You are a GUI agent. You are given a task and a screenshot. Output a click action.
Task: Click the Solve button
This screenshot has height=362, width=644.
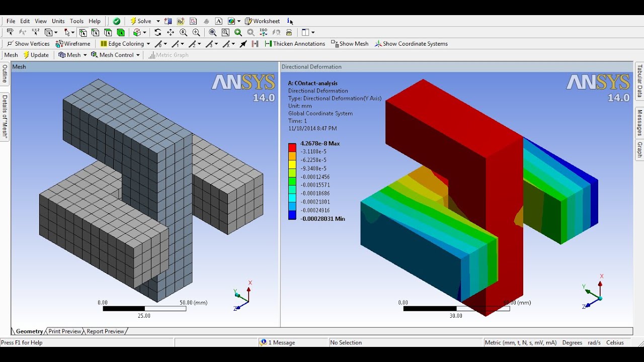[x=141, y=21]
